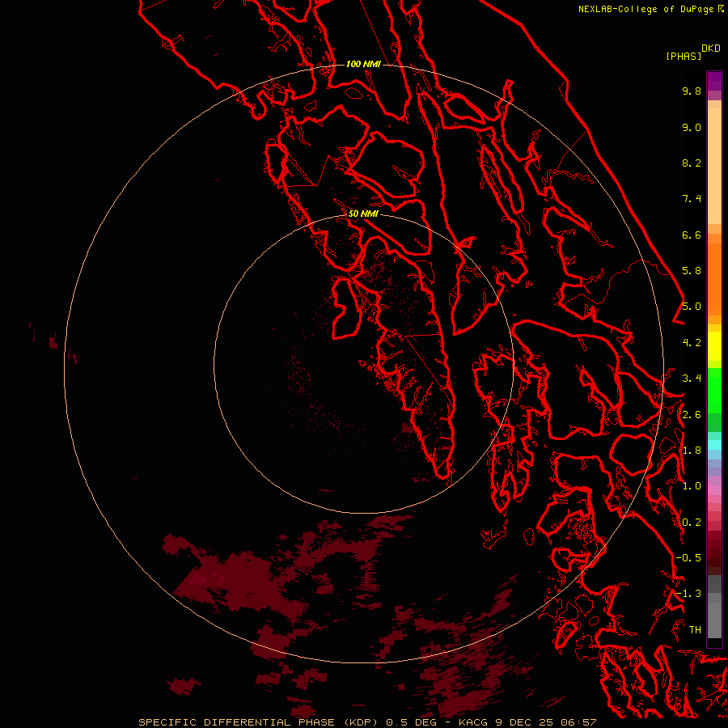Click the pink segment of the color scale
Image resolution: width=728 pixels, height=728 pixels.
point(714,490)
